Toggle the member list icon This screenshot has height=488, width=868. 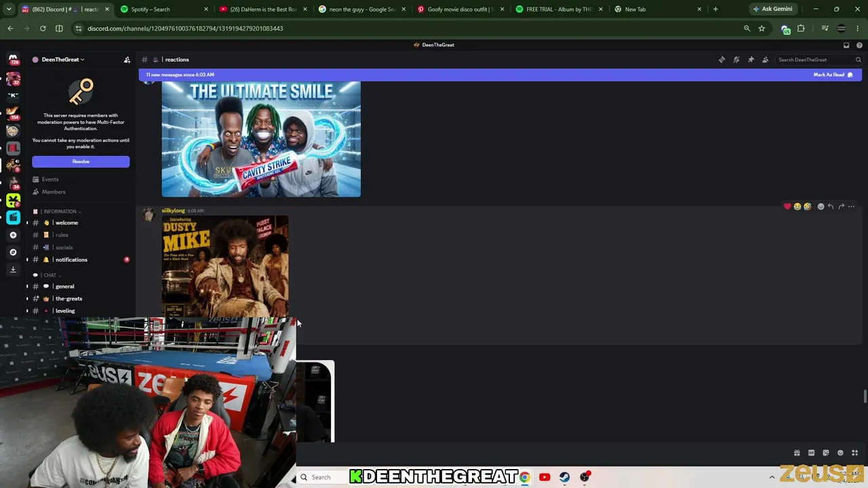pyautogui.click(x=766, y=60)
